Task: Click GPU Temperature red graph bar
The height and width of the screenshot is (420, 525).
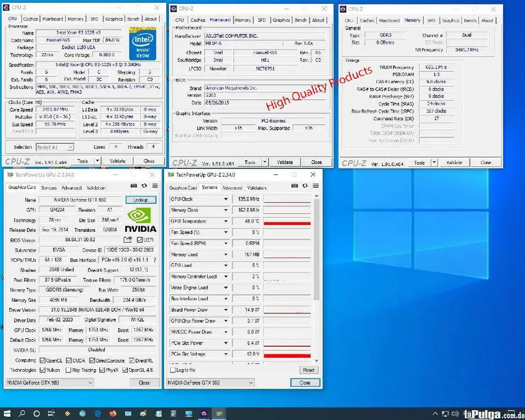Action: tap(287, 223)
